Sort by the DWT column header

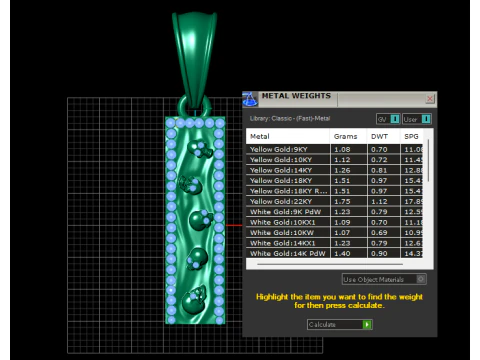tap(383, 136)
